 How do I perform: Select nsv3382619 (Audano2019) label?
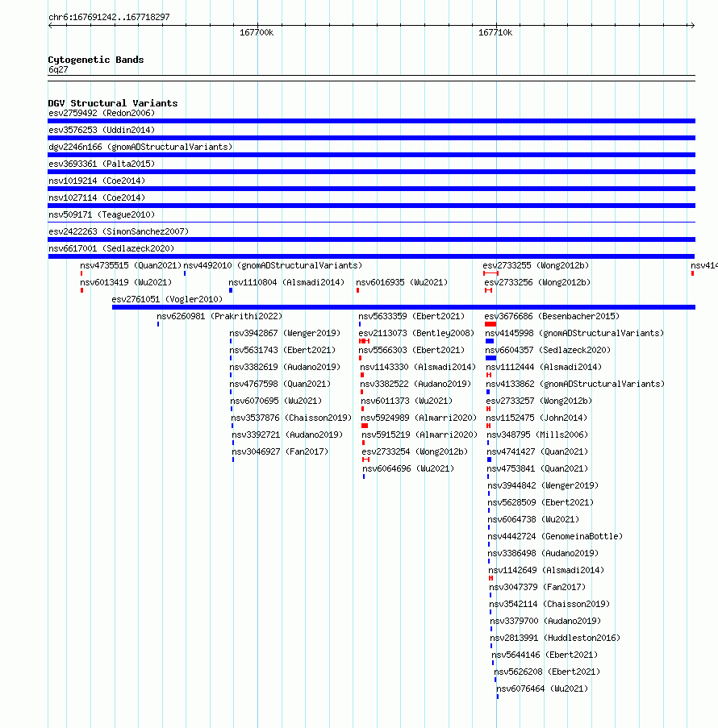click(285, 368)
